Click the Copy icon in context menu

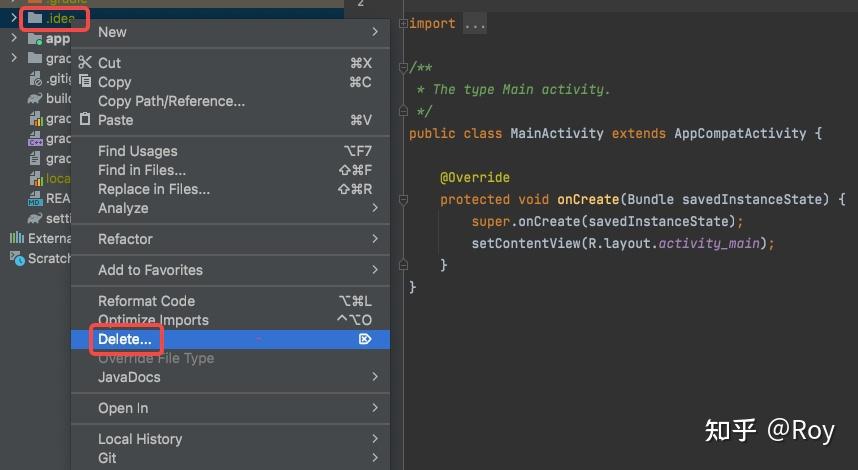click(85, 82)
